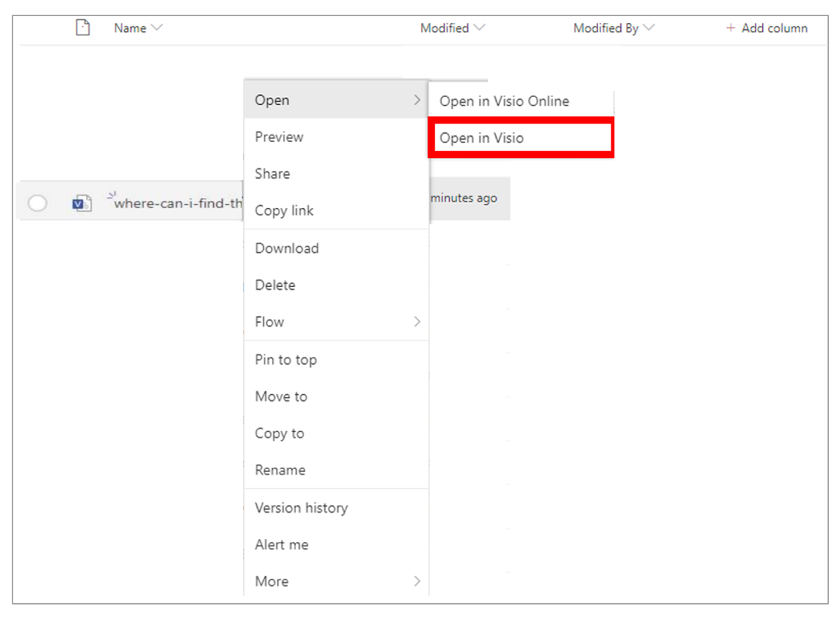Open the Modified column dropdown
Image resolution: width=840 pixels, height=617 pixels.
[453, 28]
